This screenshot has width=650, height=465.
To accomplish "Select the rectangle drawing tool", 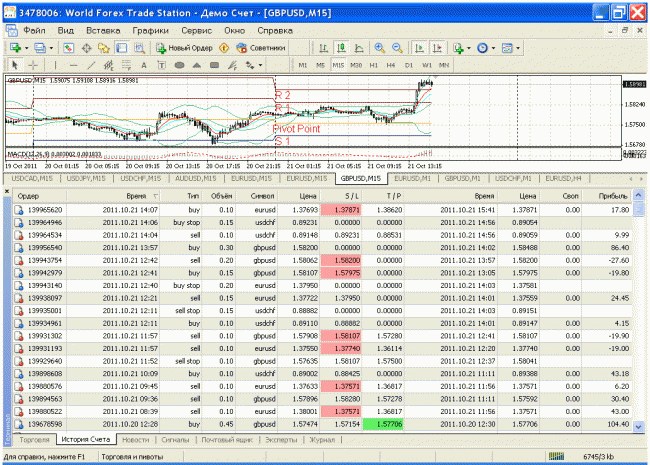I will click(214, 65).
